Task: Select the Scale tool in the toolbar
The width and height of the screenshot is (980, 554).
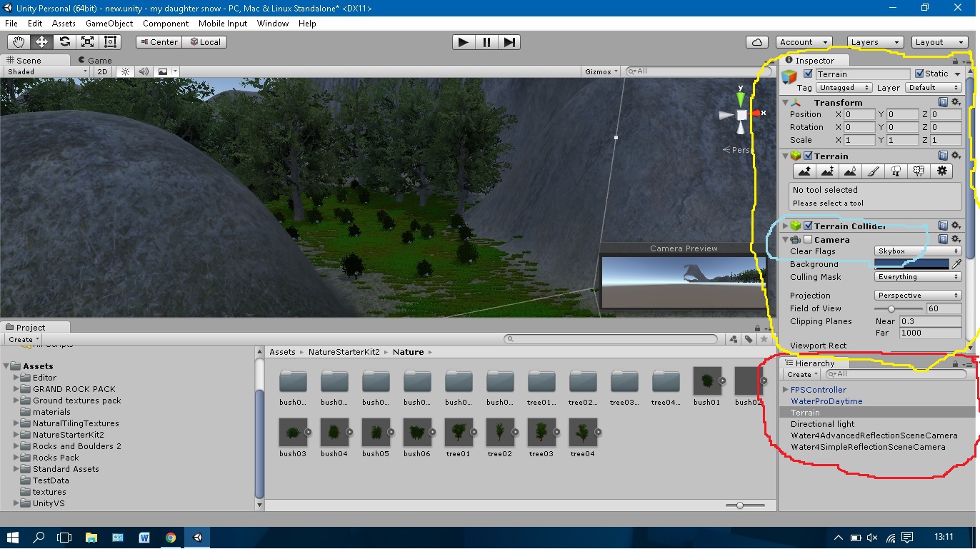Action: tap(87, 41)
